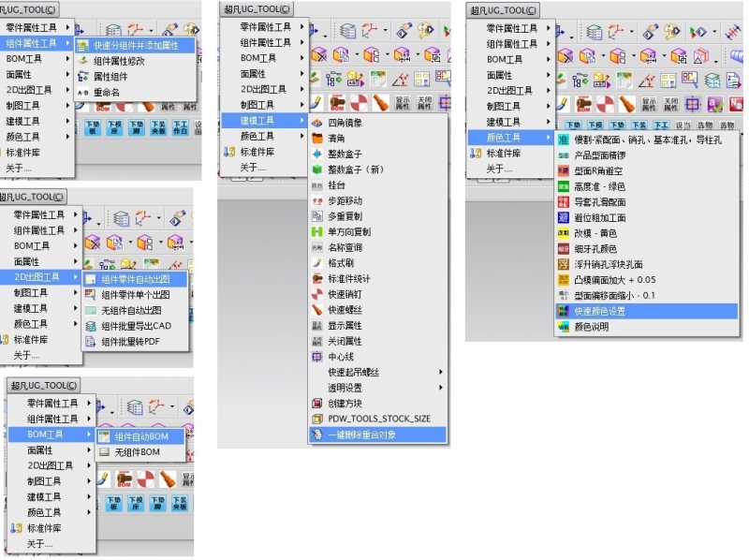Viewport: 749px width, 560px height.
Task: Choose 整数盒子（新） from the list
Action: (356, 169)
